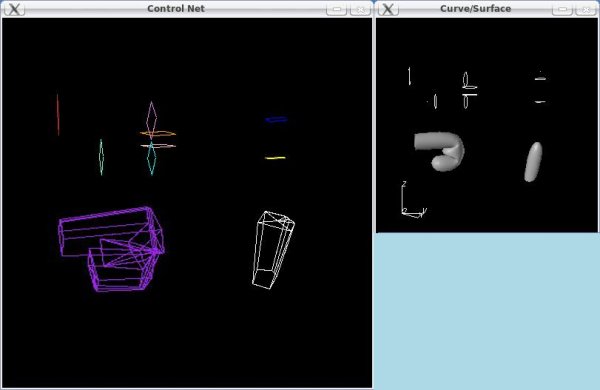Click the red vertical control line

point(58,115)
